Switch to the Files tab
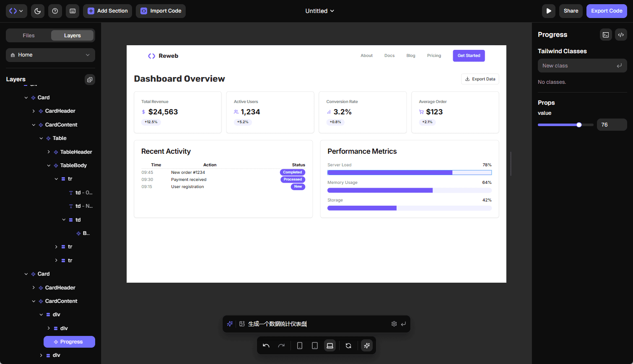This screenshot has width=633, height=364. click(29, 36)
